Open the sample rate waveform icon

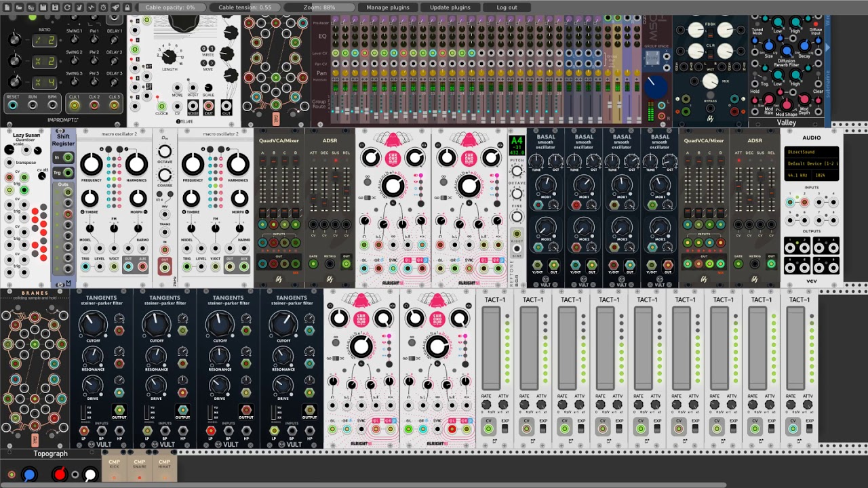(91, 7)
